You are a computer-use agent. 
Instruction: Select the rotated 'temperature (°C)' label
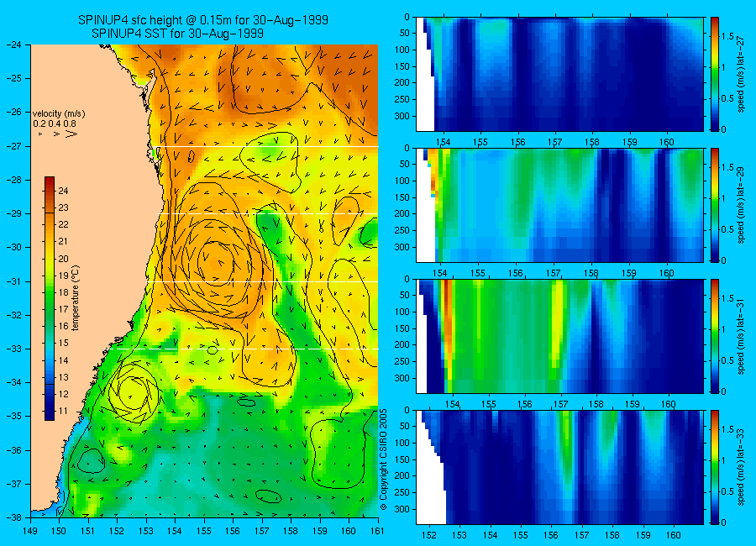pos(76,298)
